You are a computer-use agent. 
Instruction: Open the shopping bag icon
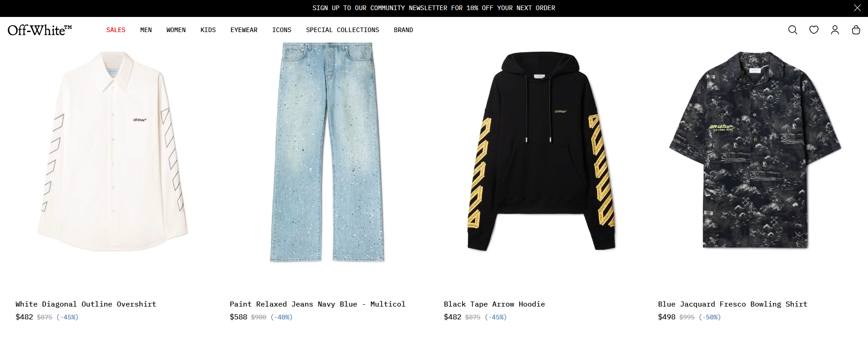856,30
